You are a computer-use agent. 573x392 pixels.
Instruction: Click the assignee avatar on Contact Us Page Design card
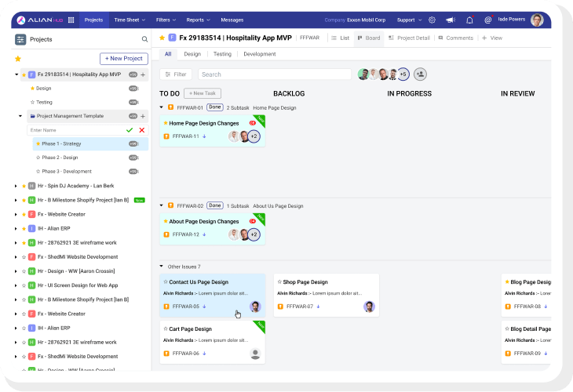[255, 307]
